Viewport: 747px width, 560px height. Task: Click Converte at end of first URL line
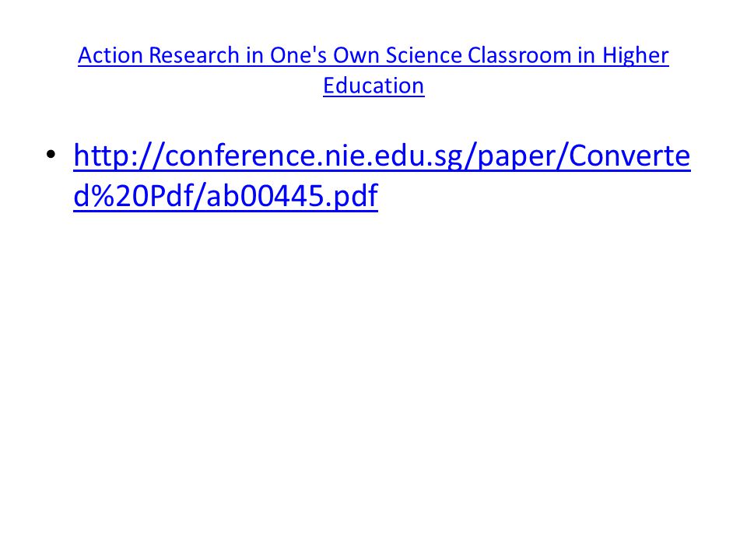(630, 156)
